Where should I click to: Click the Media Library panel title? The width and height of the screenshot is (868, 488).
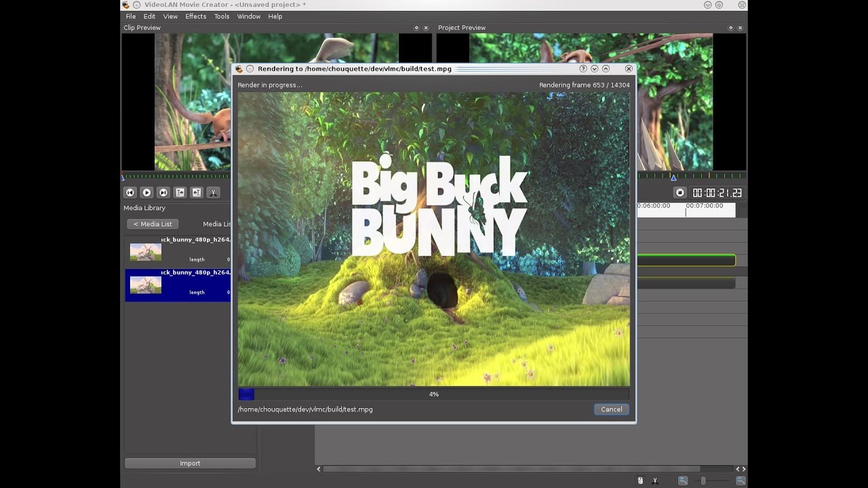click(x=144, y=208)
